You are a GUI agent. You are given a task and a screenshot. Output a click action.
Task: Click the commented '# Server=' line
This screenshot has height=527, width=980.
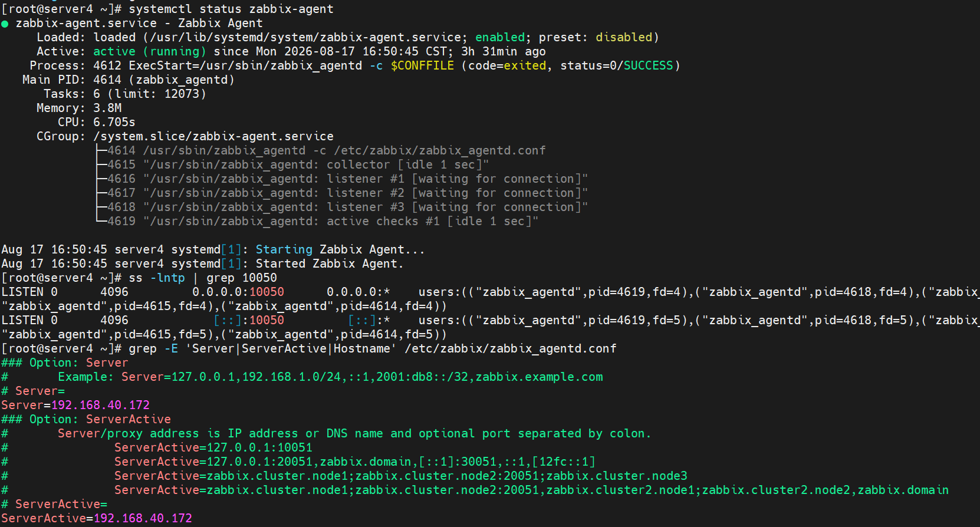pos(33,391)
